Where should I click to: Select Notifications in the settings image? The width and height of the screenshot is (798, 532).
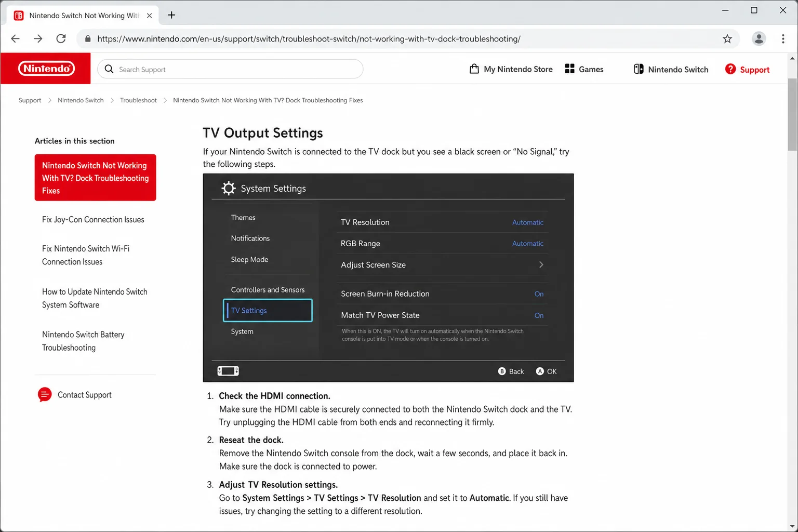click(x=250, y=238)
